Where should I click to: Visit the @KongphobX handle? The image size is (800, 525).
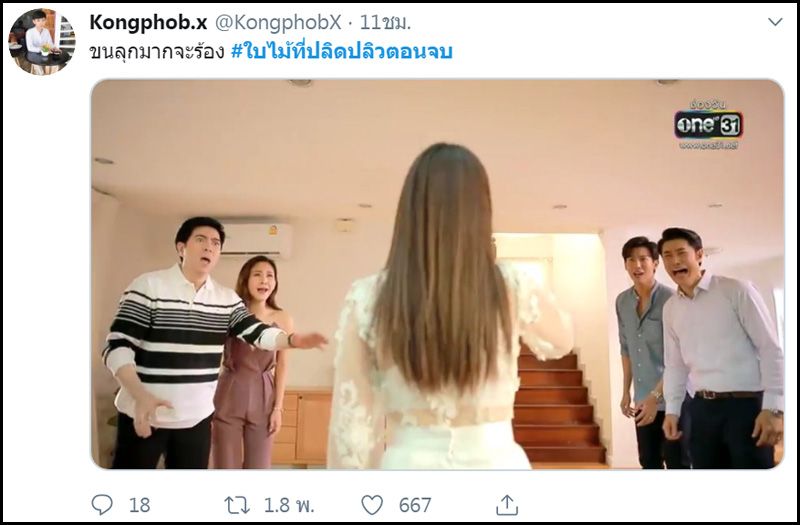[x=278, y=22]
